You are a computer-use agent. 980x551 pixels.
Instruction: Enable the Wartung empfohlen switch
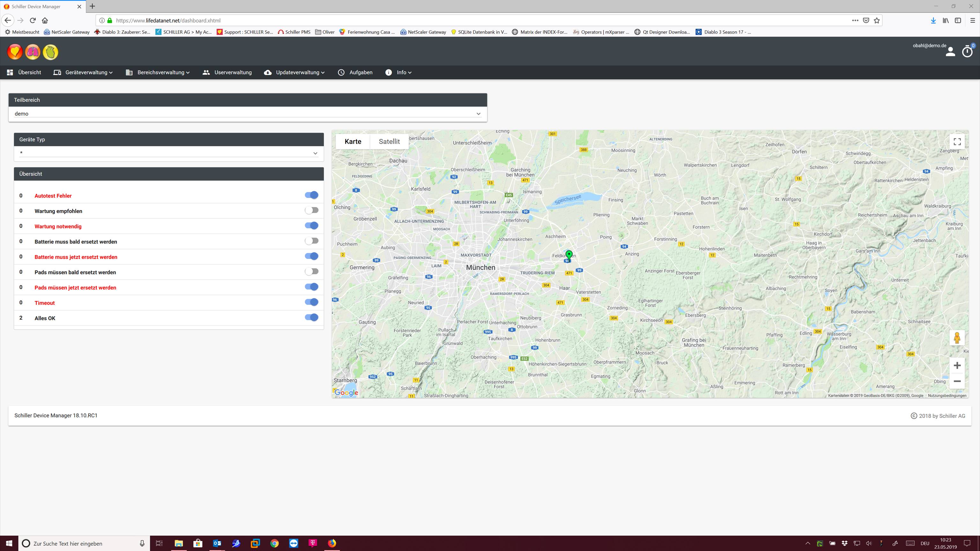312,210
